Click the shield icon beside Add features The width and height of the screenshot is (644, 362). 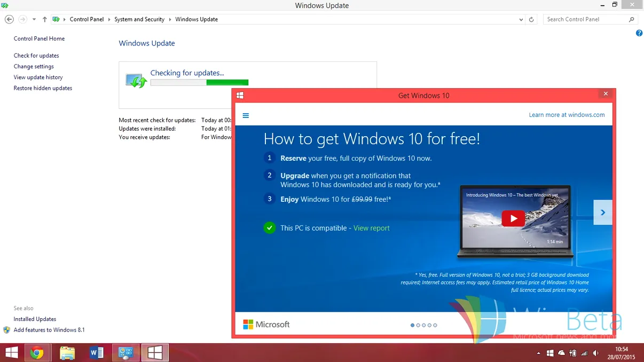pos(7,330)
